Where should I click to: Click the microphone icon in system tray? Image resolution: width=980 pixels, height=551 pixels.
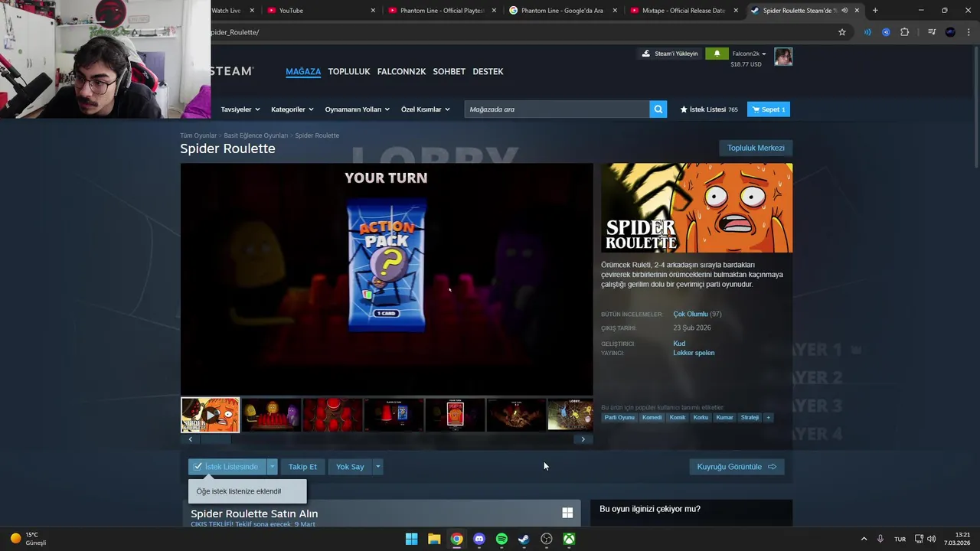pyautogui.click(x=880, y=539)
